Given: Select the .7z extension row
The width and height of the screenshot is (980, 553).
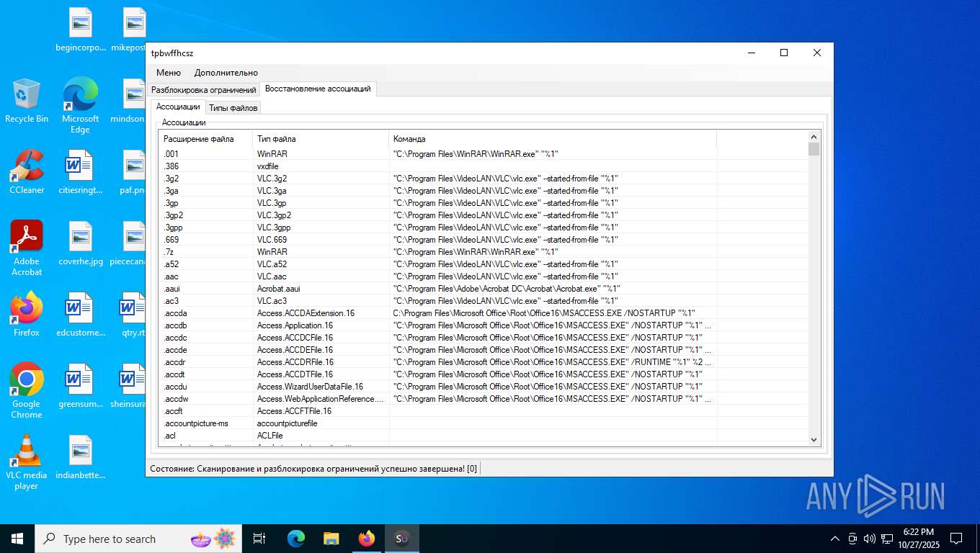Looking at the screenshot, I should click(x=483, y=251).
